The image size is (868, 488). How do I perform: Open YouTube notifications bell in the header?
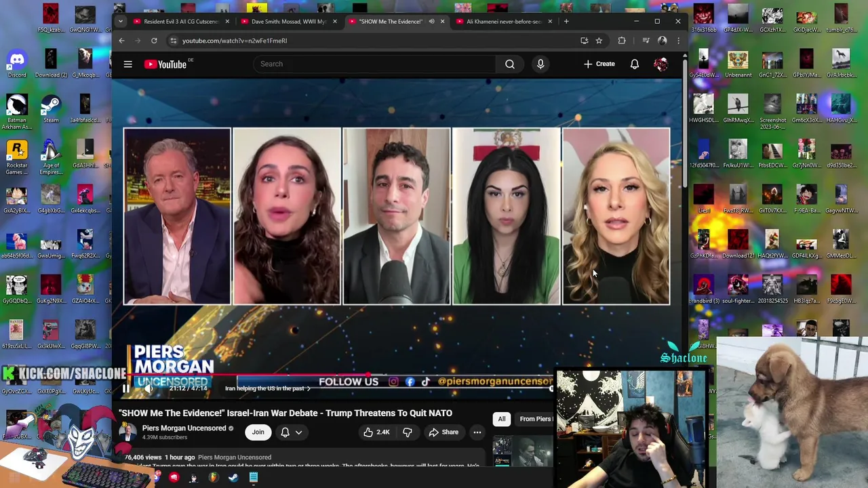635,64
